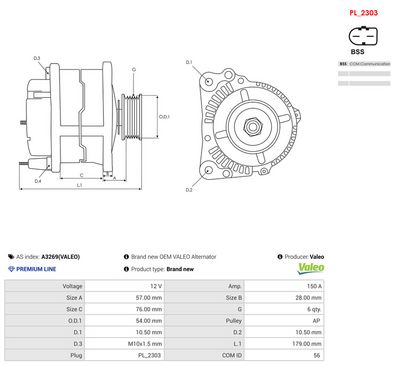Click the Voltage 12 V table cell
Image resolution: width=400 pixels, height=365 pixels.
[124, 286]
